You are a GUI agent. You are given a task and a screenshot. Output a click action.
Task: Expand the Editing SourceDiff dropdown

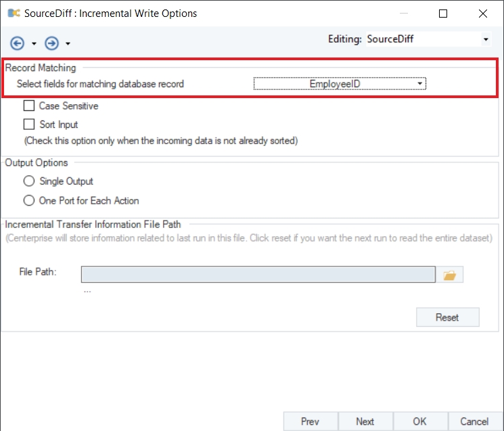[486, 40]
